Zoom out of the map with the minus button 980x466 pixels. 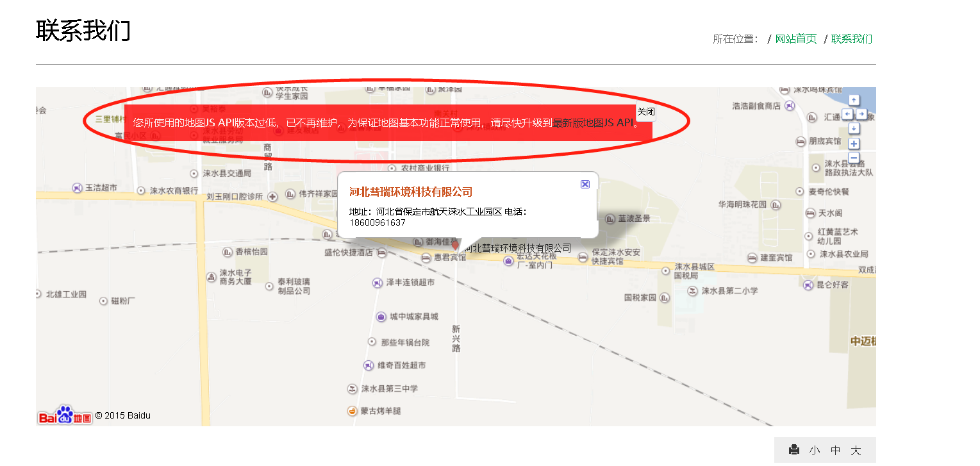pyautogui.click(x=854, y=157)
